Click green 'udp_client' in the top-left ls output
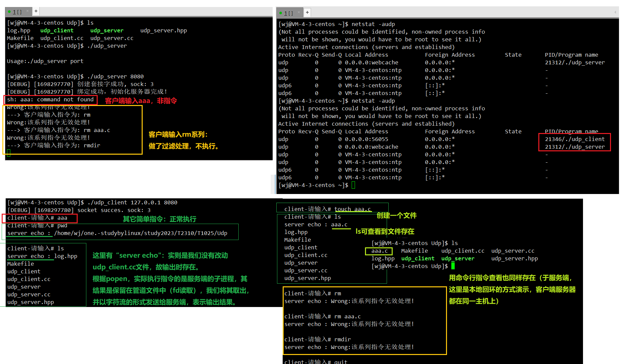Image resolution: width=620 pixels, height=364 pixels. tap(57, 31)
